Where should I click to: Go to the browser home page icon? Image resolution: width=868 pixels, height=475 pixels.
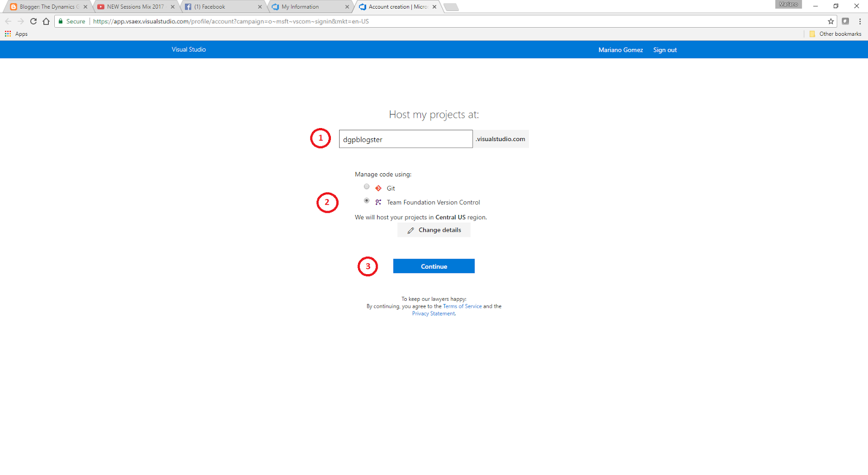(x=46, y=21)
